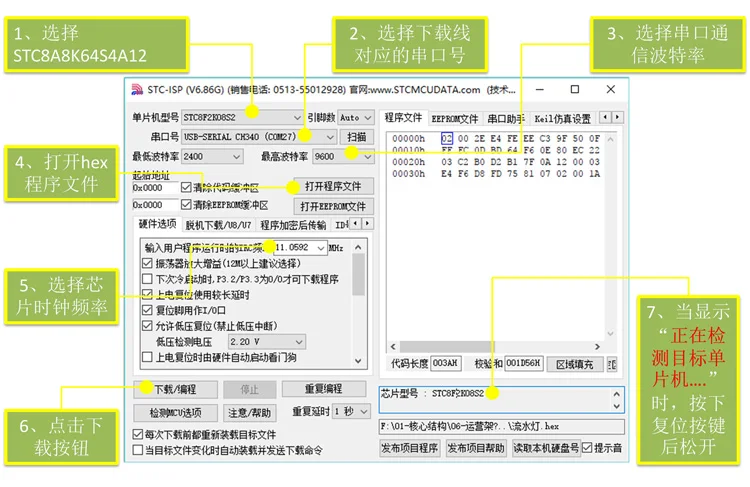
Task: Toggle 振荡器放大增益 checkbox
Action: click(147, 263)
